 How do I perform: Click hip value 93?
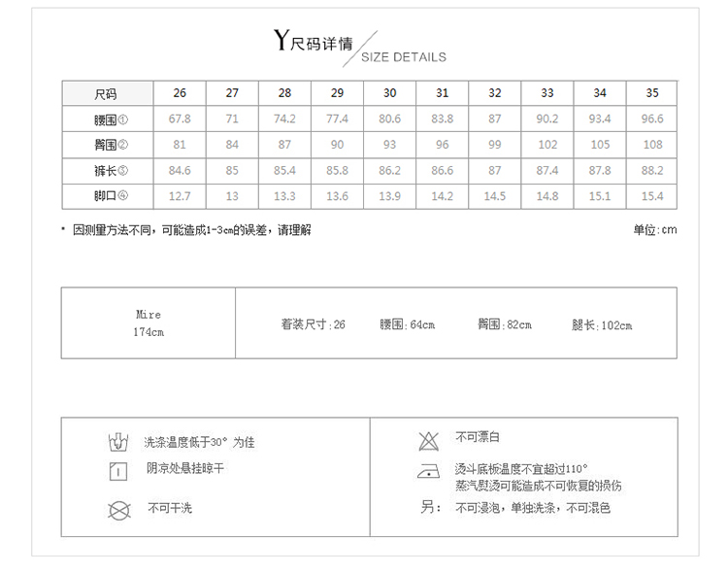389,145
